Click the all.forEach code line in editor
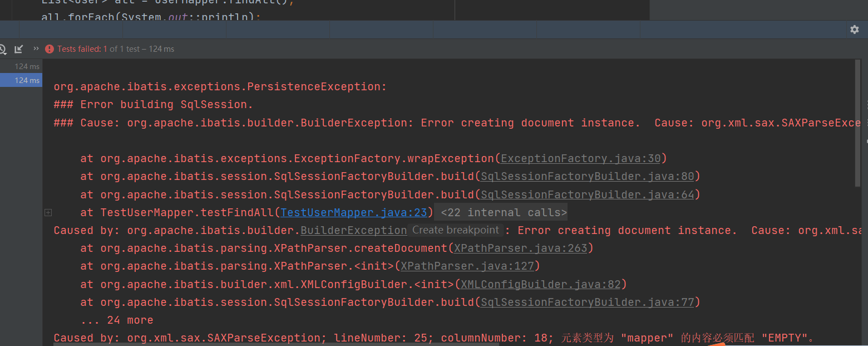 (x=151, y=17)
